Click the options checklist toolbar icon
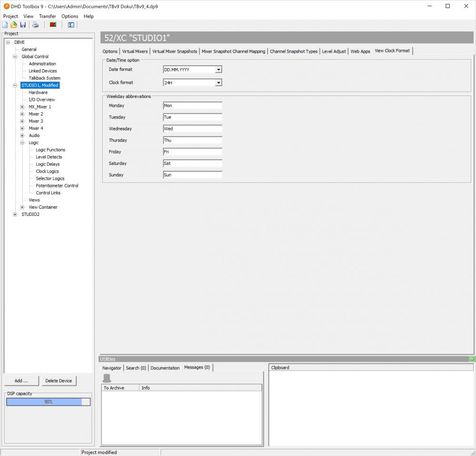This screenshot has height=456, width=476. point(71,25)
